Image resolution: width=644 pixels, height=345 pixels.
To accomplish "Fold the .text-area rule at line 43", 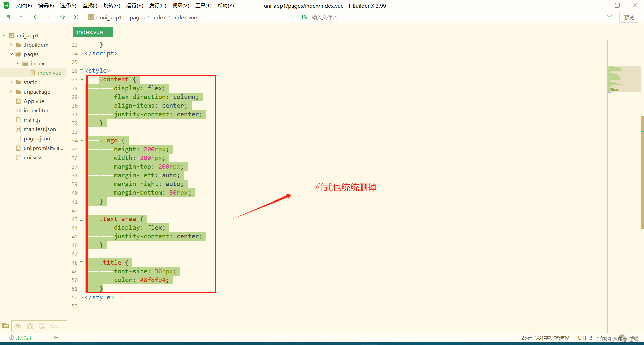I will click(x=82, y=219).
